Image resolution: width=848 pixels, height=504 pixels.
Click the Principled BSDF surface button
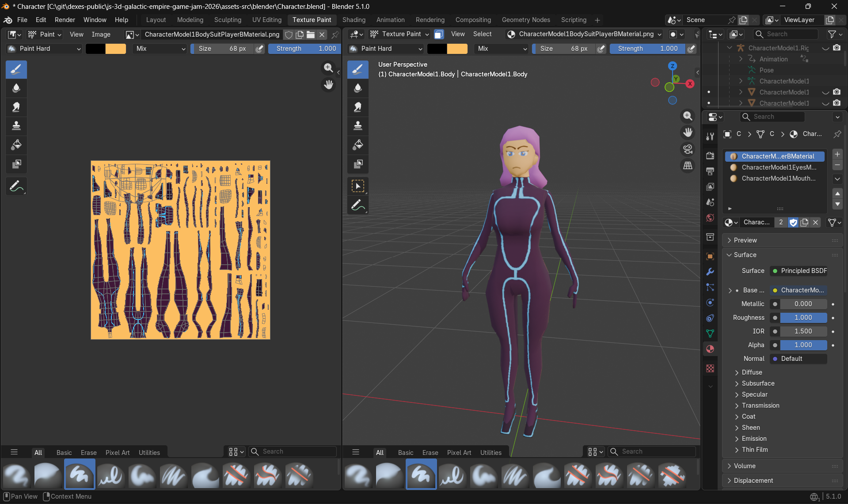tap(798, 271)
